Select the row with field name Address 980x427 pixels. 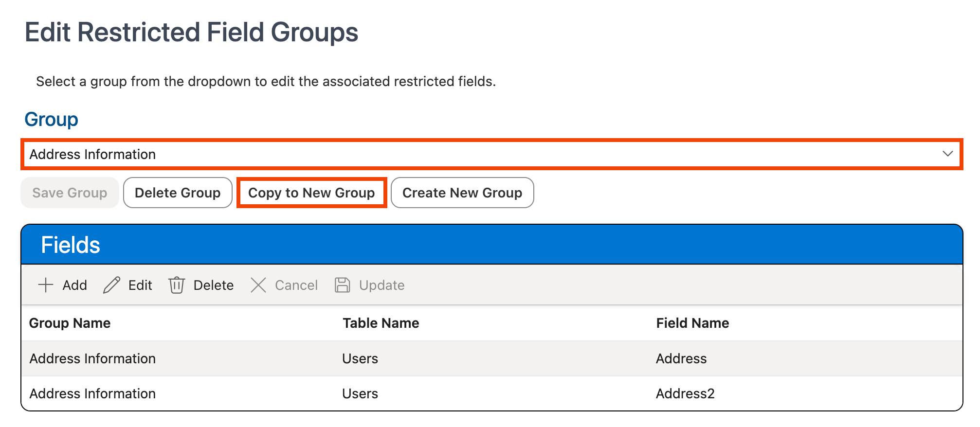(x=681, y=358)
